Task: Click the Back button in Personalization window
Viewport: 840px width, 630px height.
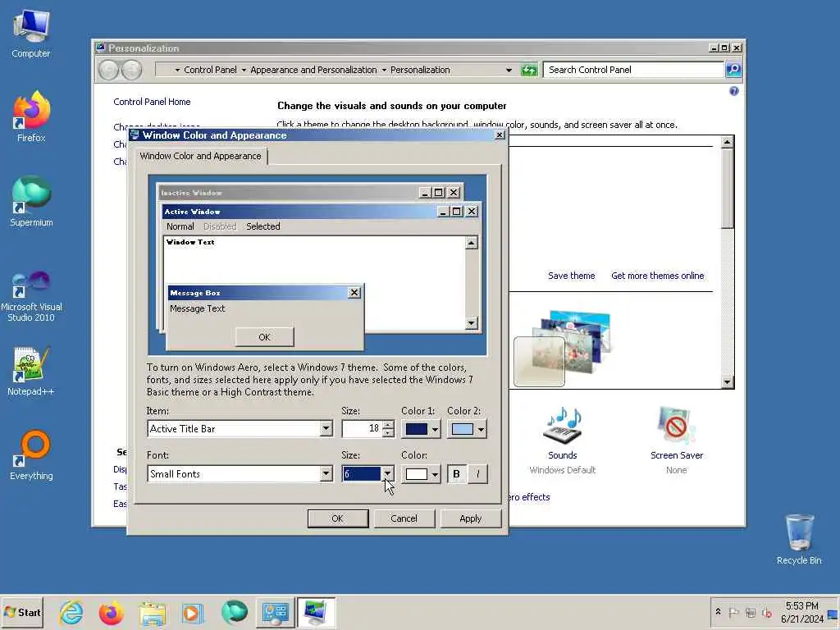Action: tap(109, 70)
